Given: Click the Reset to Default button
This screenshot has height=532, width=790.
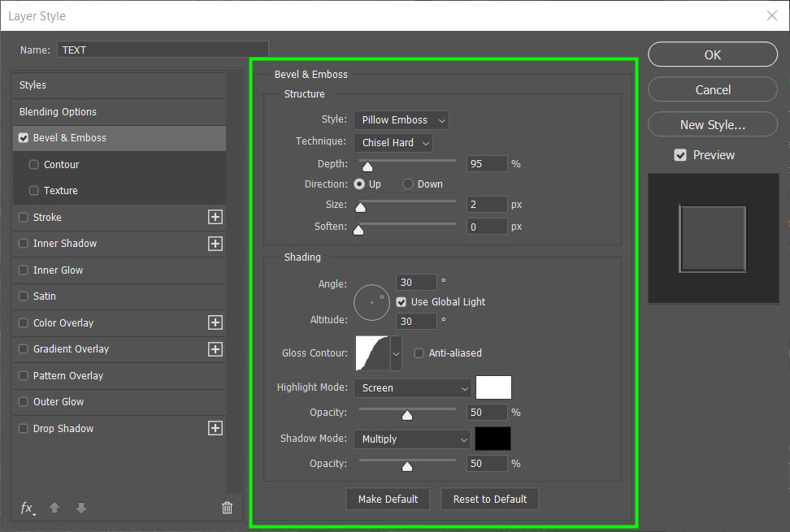Looking at the screenshot, I should (490, 500).
